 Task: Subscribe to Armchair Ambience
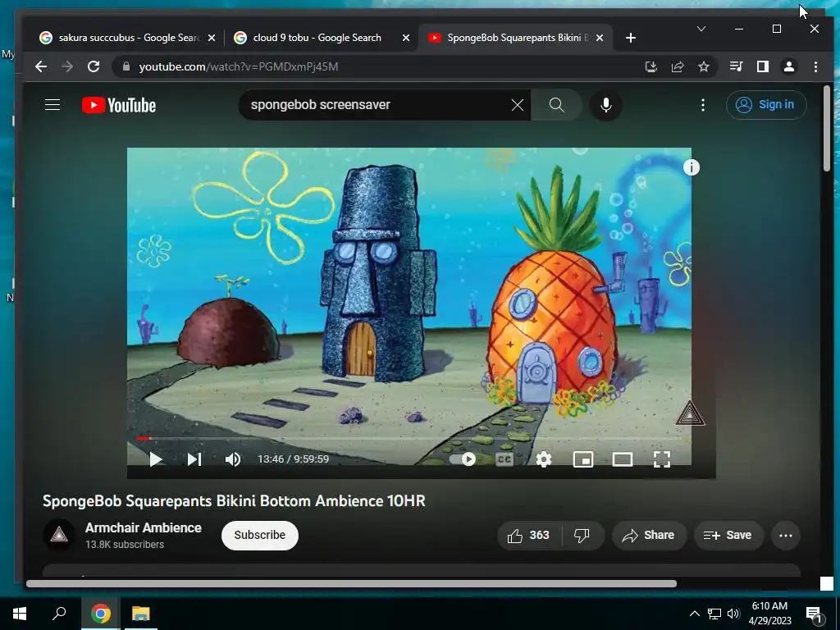coord(260,535)
